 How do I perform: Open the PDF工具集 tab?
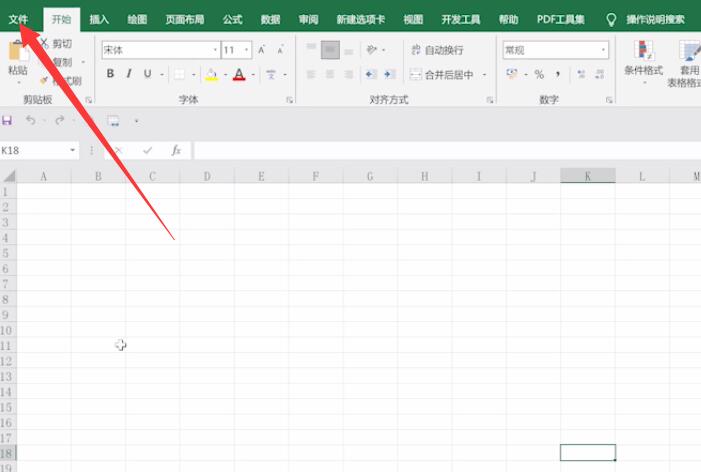click(x=561, y=19)
